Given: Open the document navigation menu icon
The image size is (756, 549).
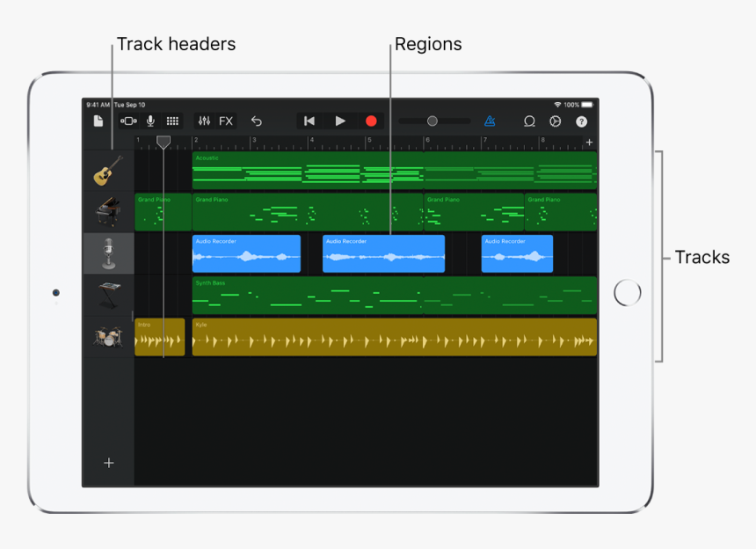Looking at the screenshot, I should [99, 121].
